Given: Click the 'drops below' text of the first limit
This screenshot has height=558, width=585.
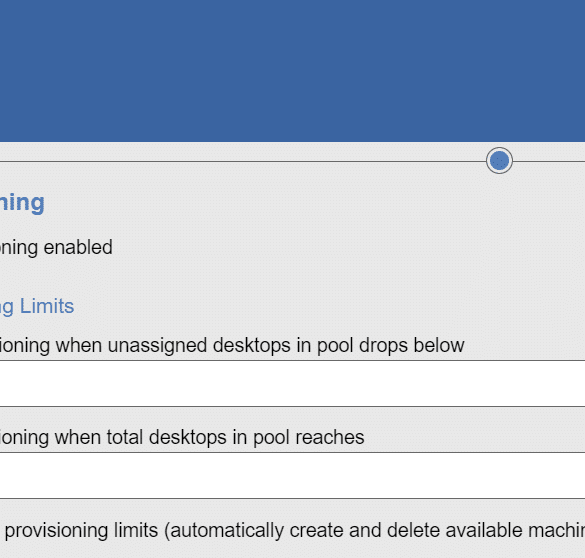Looking at the screenshot, I should click(412, 345).
